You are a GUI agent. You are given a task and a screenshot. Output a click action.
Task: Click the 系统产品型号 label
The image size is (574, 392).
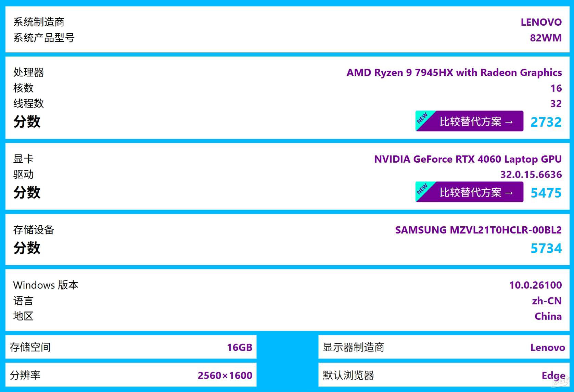(x=44, y=38)
